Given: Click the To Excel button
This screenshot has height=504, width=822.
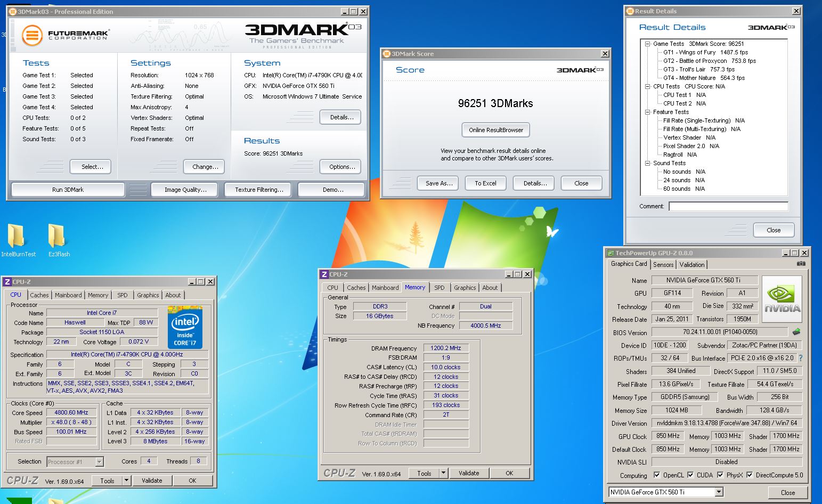Looking at the screenshot, I should 485,183.
